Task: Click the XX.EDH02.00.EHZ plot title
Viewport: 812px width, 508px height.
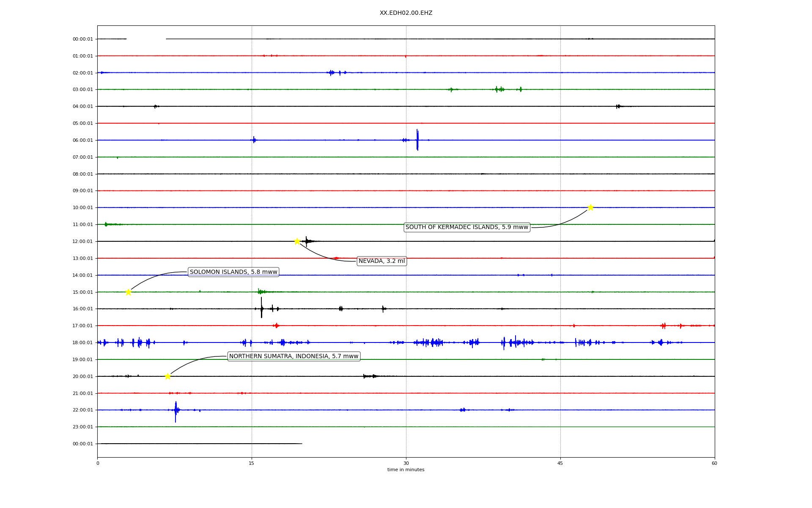Action: (x=406, y=13)
